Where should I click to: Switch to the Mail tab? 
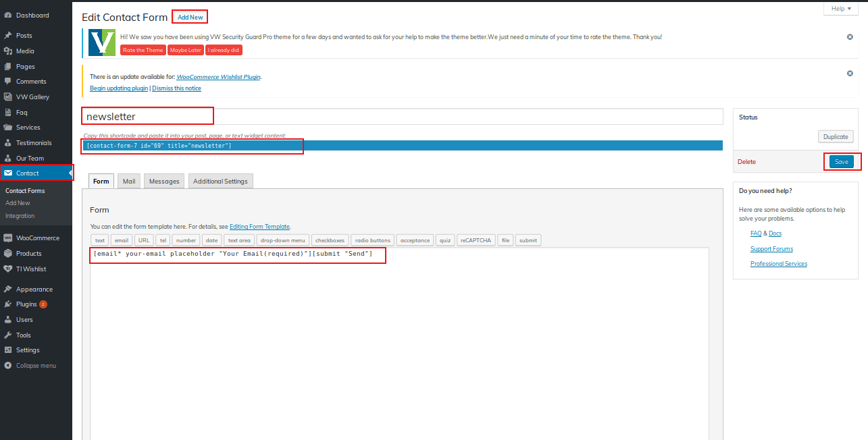129,181
